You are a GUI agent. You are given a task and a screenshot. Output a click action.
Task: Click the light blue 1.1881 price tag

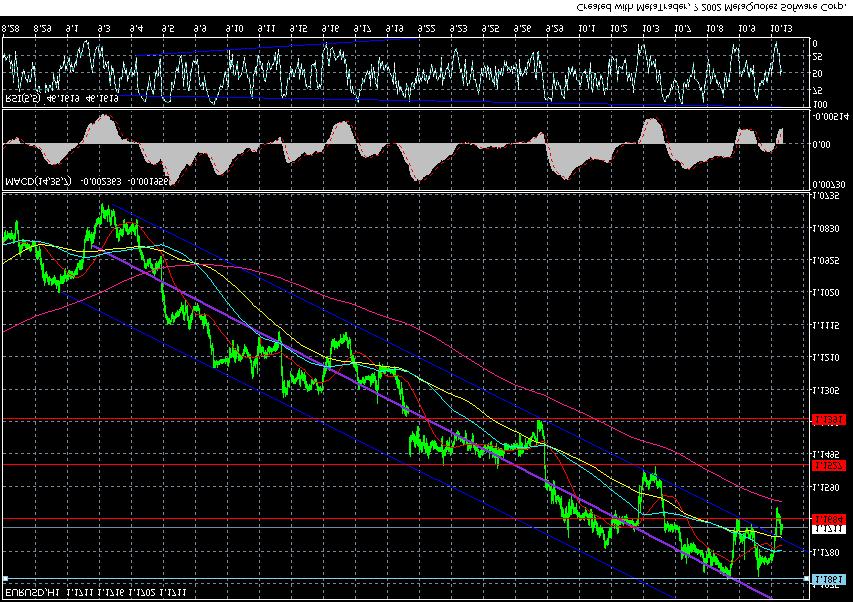click(x=828, y=579)
